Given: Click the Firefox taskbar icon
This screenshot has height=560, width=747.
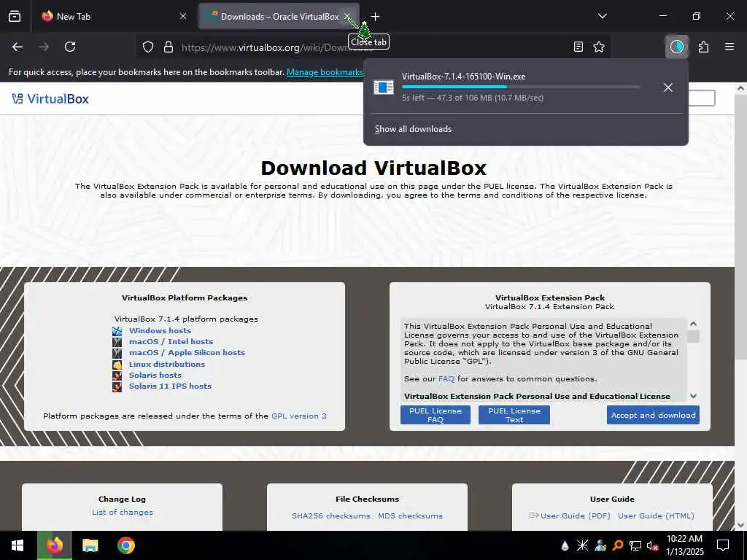Looking at the screenshot, I should [54, 545].
